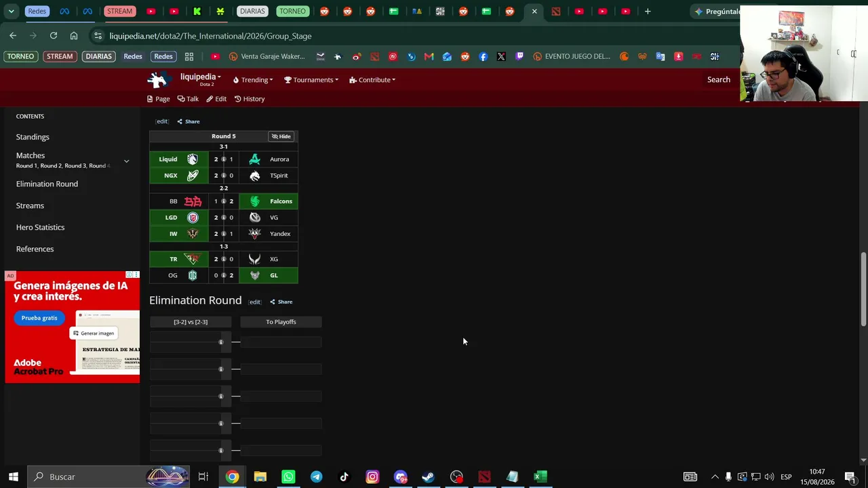Reload the current page
The height and width of the screenshot is (488, 868).
[54, 35]
